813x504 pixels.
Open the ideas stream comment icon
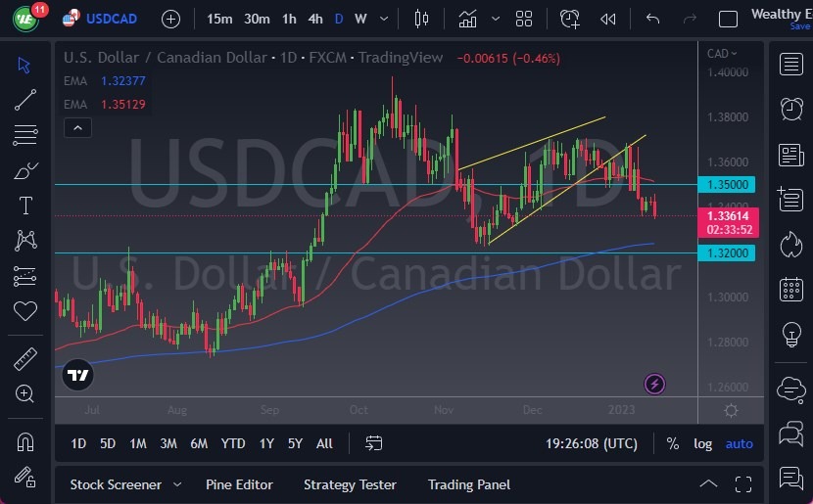point(791,478)
